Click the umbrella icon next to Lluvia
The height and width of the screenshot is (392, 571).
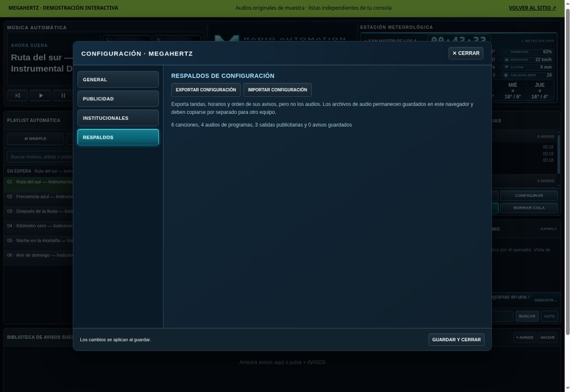[x=506, y=67]
